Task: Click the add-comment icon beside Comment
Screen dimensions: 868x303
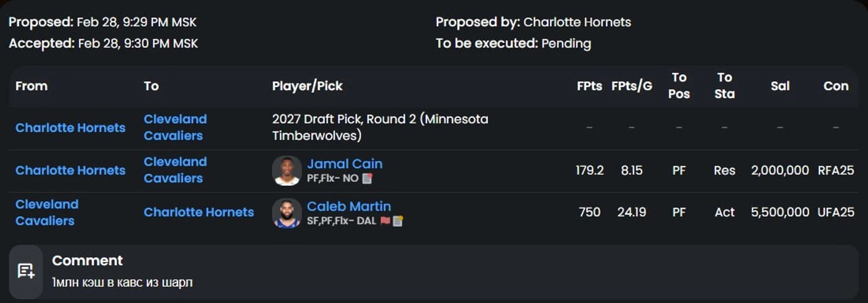Action: (x=26, y=271)
